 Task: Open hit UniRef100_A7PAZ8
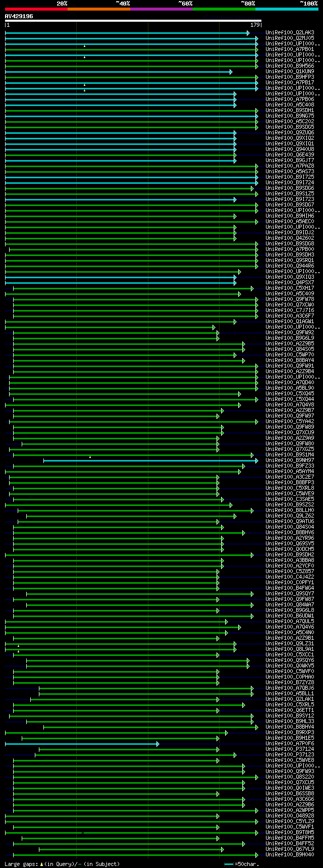tap(290, 166)
